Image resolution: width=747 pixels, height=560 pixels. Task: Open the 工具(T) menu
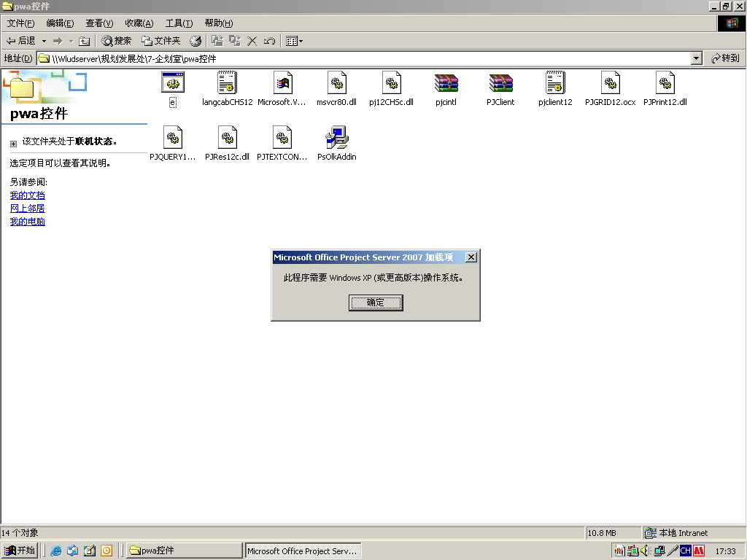(x=179, y=23)
